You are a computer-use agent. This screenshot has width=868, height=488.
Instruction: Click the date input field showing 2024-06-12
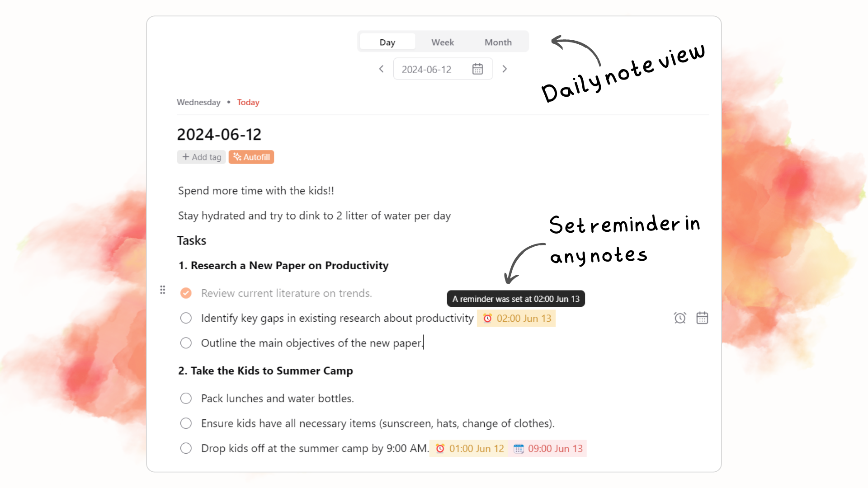tap(427, 69)
